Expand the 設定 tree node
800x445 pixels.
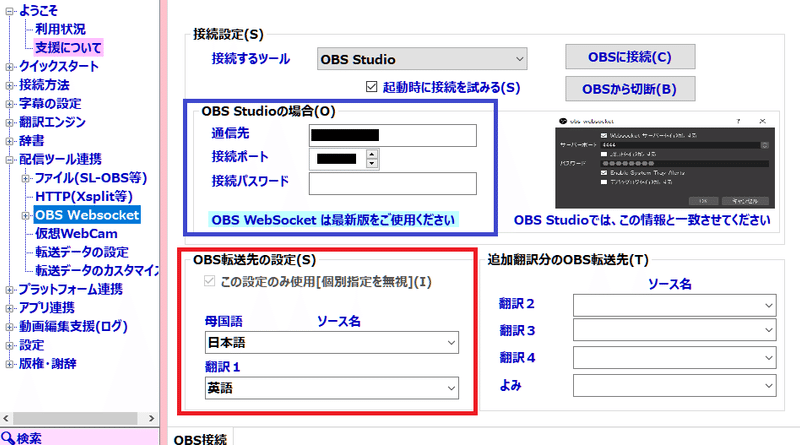click(x=9, y=345)
